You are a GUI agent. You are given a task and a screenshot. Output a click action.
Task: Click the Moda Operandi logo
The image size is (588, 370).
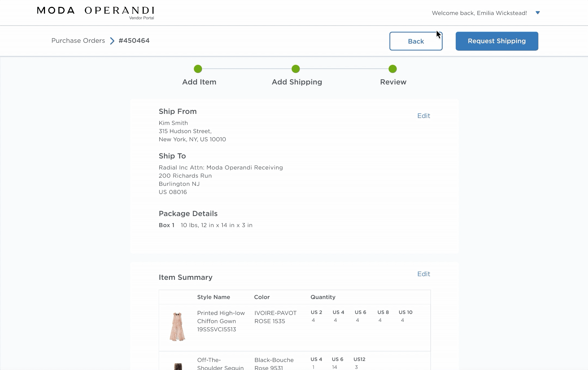pyautogui.click(x=95, y=11)
